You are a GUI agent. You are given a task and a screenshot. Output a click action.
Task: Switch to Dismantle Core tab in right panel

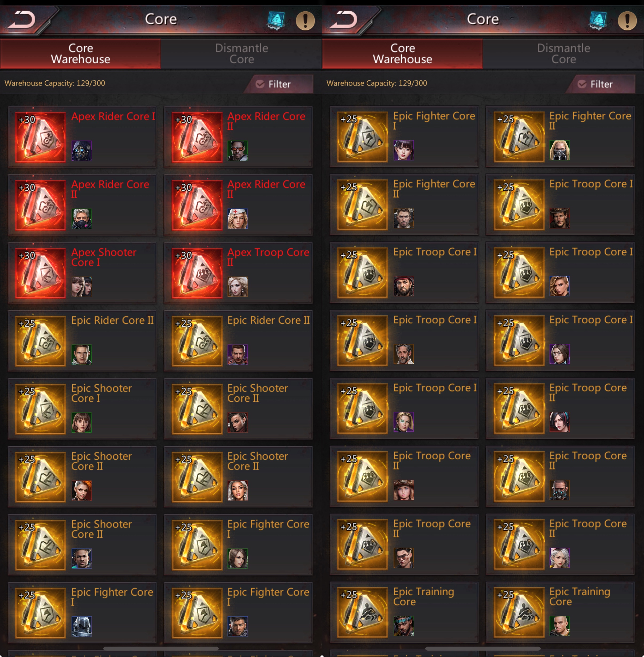563,54
